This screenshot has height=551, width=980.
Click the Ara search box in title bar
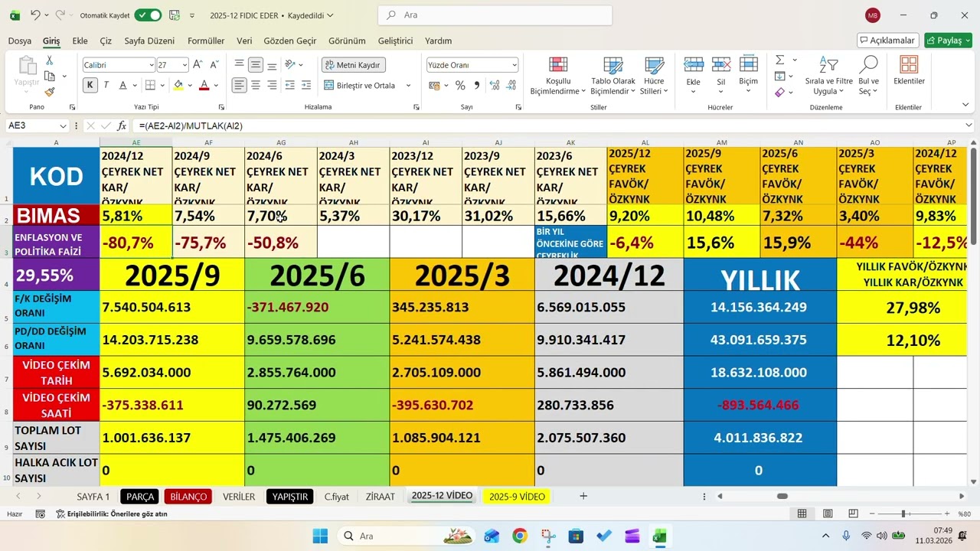[x=495, y=15]
